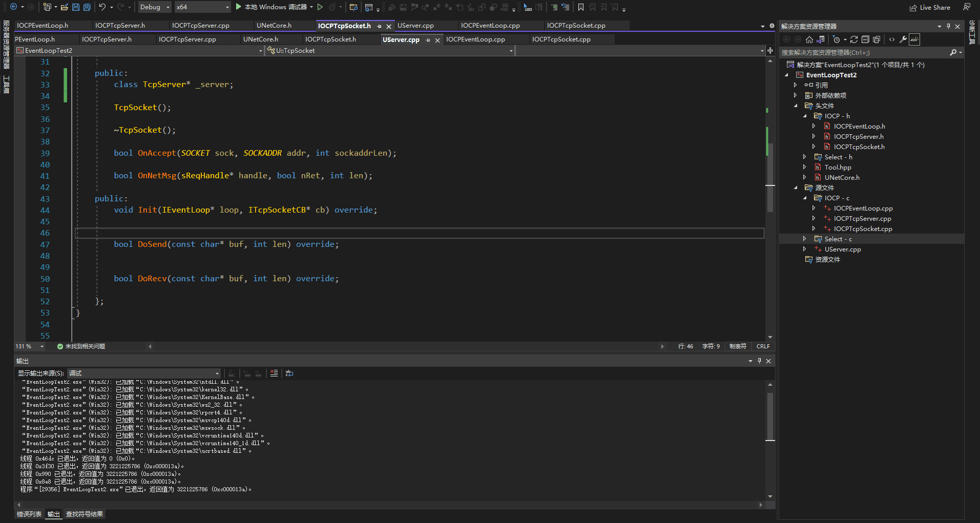The width and height of the screenshot is (980, 523).
Task: Expand the 引用 node under EventLoopTest2
Action: [796, 85]
